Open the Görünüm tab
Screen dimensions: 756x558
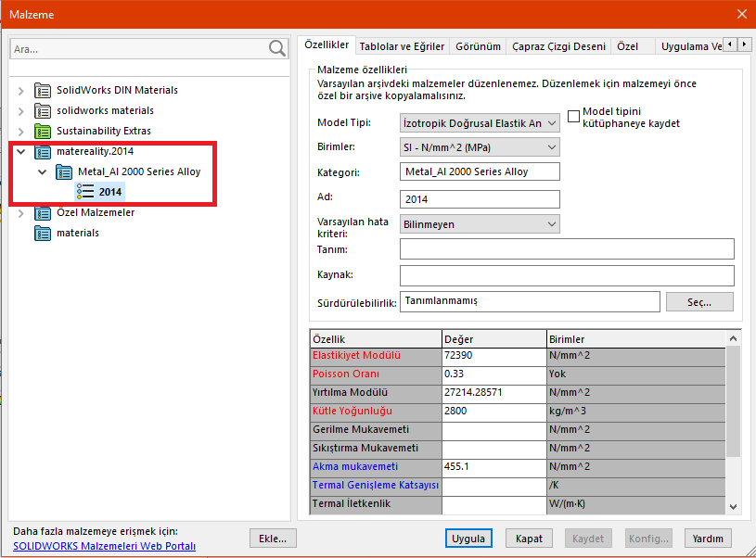(479, 46)
